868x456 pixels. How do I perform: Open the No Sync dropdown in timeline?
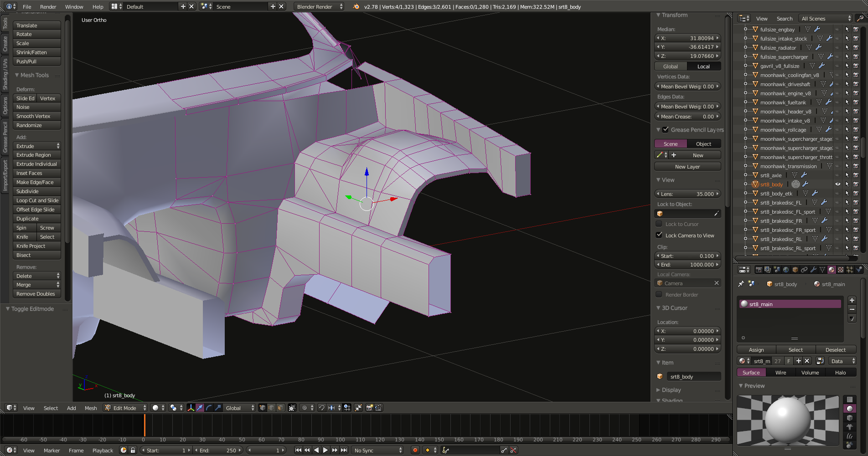pos(378,450)
